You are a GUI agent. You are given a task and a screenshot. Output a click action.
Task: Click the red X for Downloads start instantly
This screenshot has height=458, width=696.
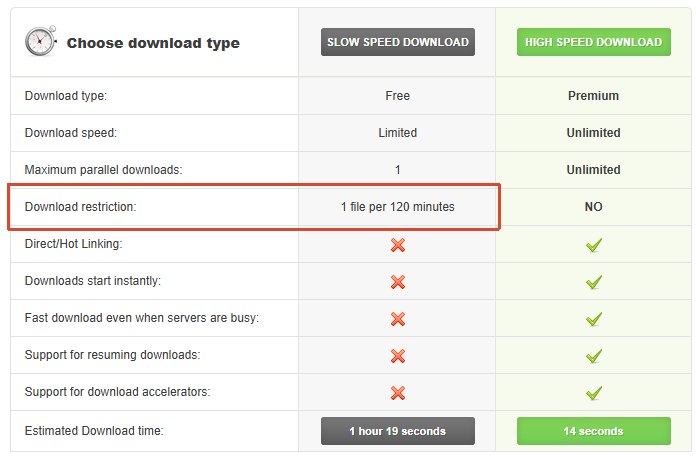[398, 281]
